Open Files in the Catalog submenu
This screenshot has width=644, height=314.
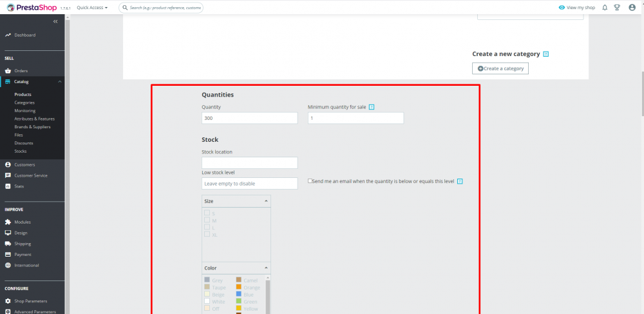click(x=19, y=135)
